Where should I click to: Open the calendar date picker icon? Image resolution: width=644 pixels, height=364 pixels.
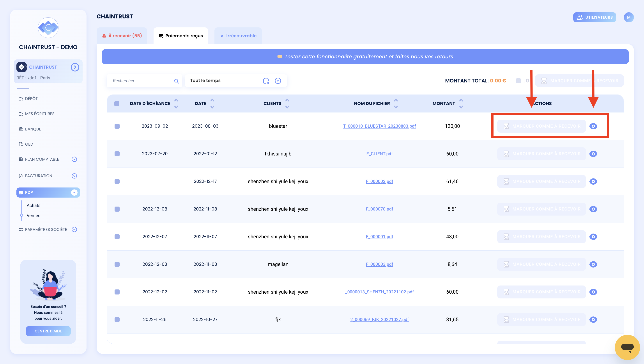click(266, 81)
